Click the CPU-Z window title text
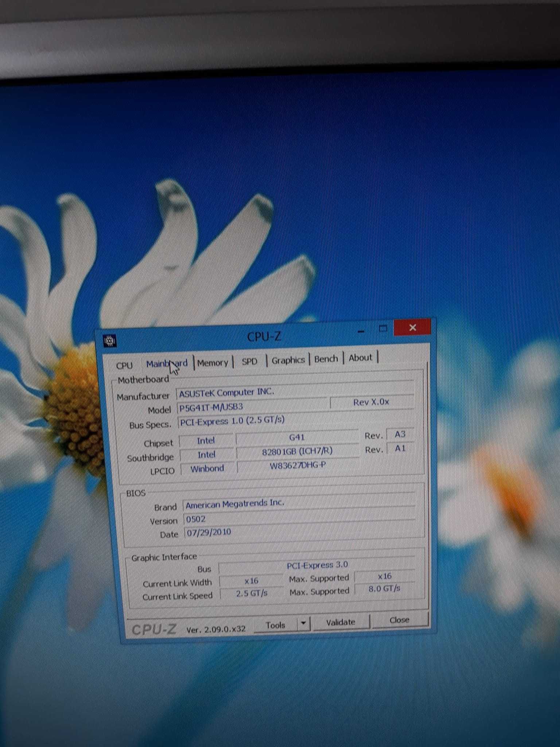The image size is (560, 747). click(264, 336)
